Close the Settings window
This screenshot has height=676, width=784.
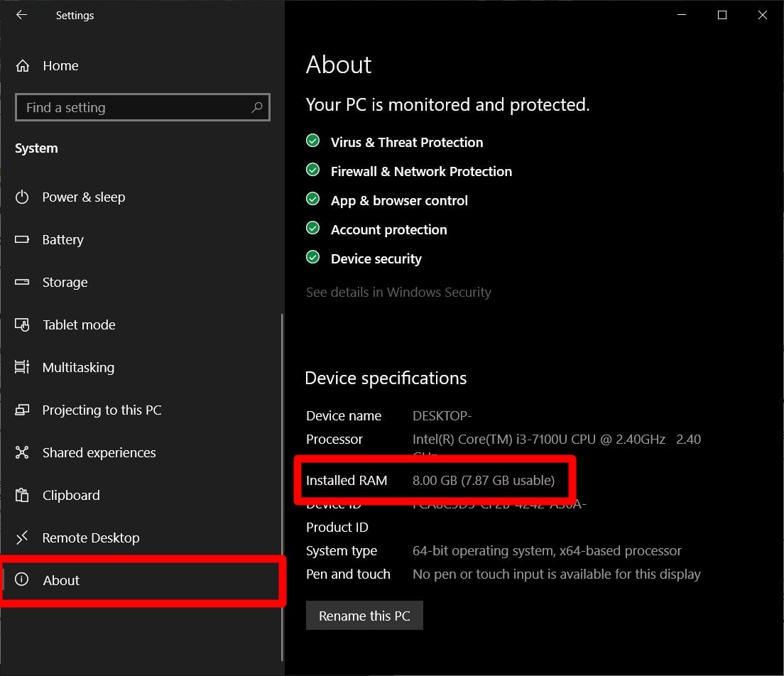click(763, 15)
